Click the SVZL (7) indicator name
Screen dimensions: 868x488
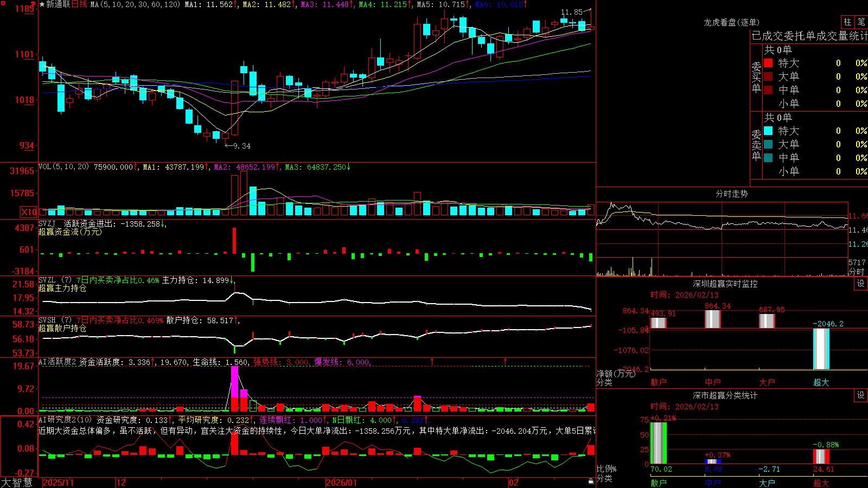click(55, 280)
